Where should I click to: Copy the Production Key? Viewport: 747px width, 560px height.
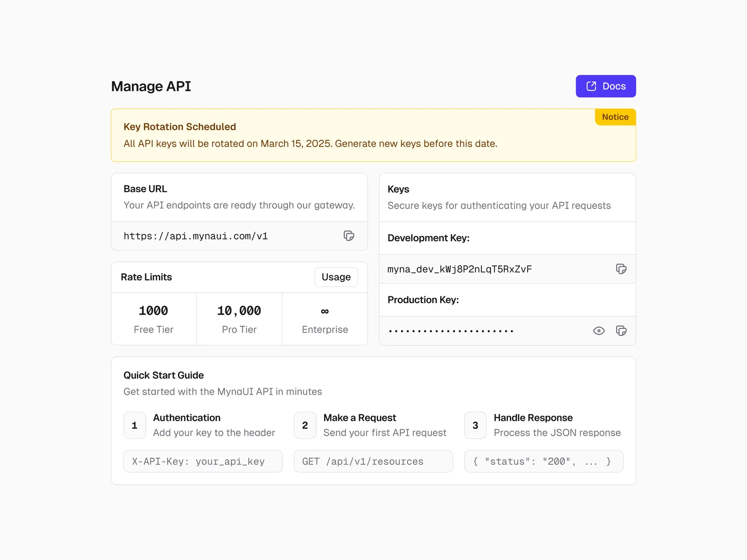[621, 331]
